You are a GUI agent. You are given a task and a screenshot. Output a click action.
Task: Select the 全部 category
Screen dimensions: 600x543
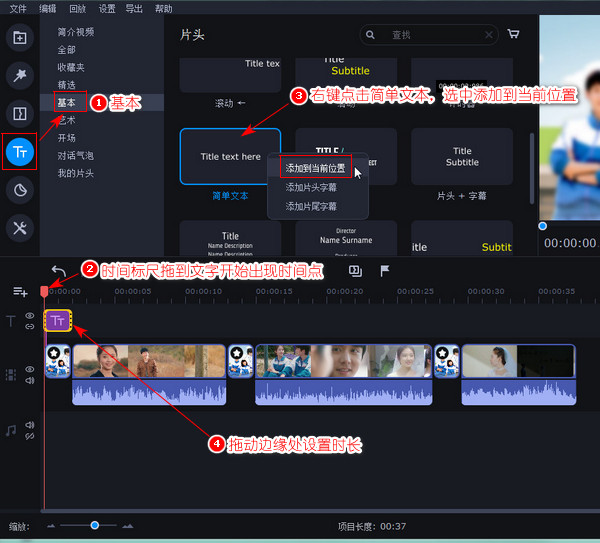(x=67, y=49)
